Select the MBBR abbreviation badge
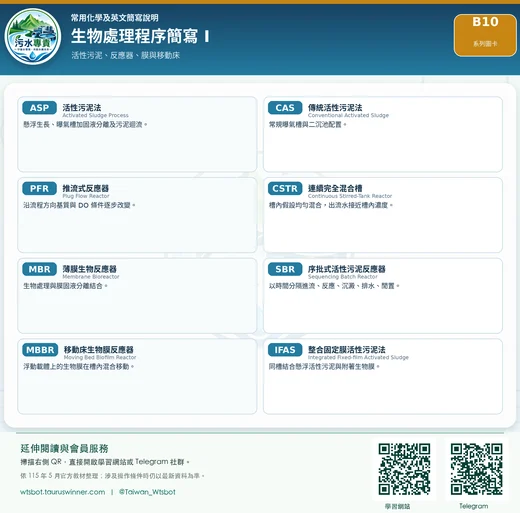520x513 pixels. tap(40, 350)
